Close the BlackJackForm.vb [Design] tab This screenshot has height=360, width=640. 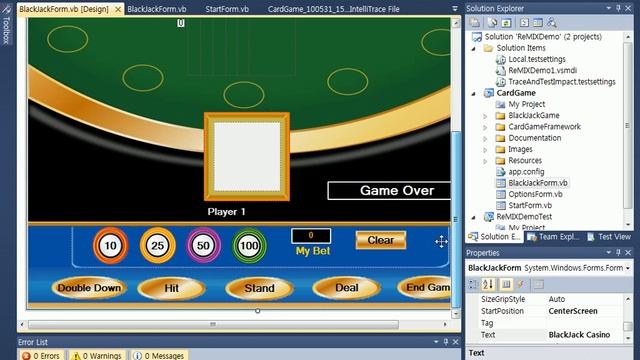pos(118,9)
